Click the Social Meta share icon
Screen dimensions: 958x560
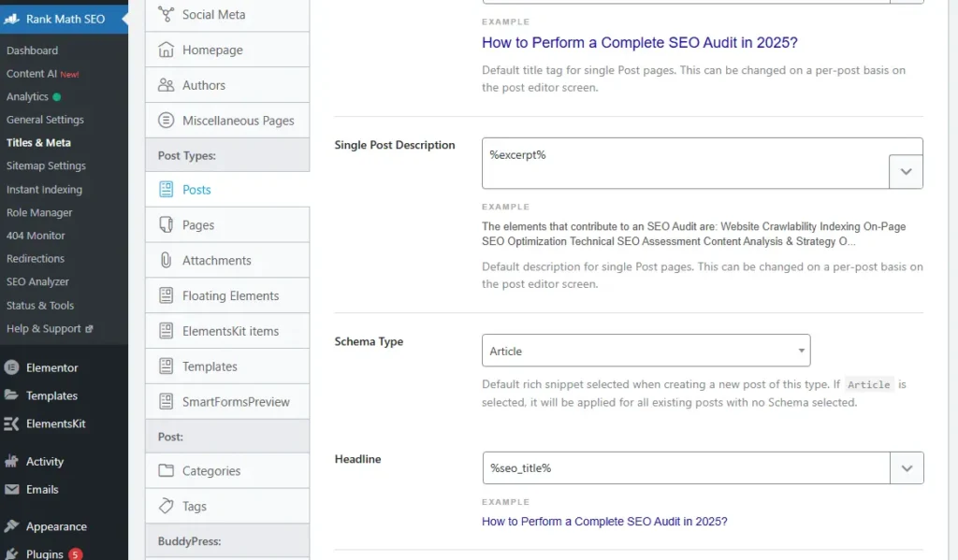(167, 14)
